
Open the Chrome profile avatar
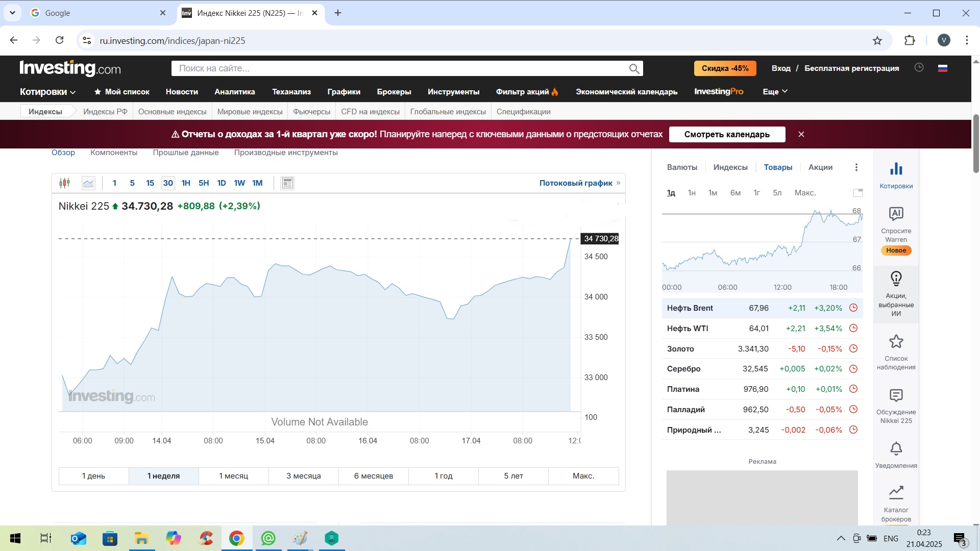pyautogui.click(x=943, y=40)
